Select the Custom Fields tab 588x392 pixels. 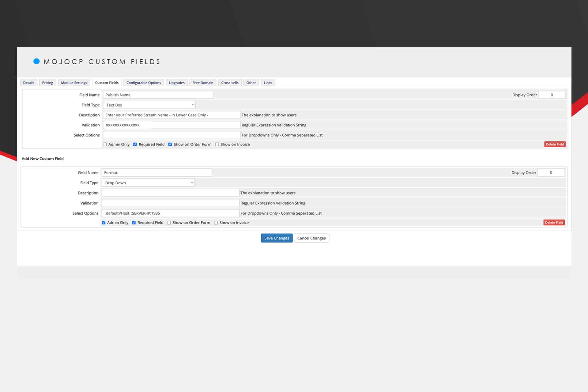pos(107,83)
